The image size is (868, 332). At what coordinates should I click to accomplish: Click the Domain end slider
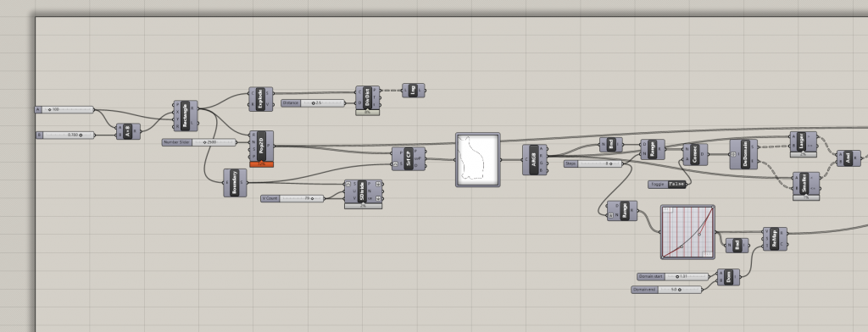666,290
